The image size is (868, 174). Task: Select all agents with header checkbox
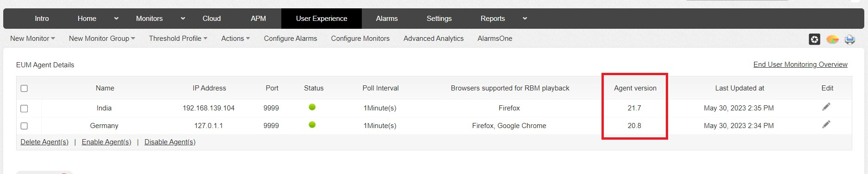[x=24, y=88]
